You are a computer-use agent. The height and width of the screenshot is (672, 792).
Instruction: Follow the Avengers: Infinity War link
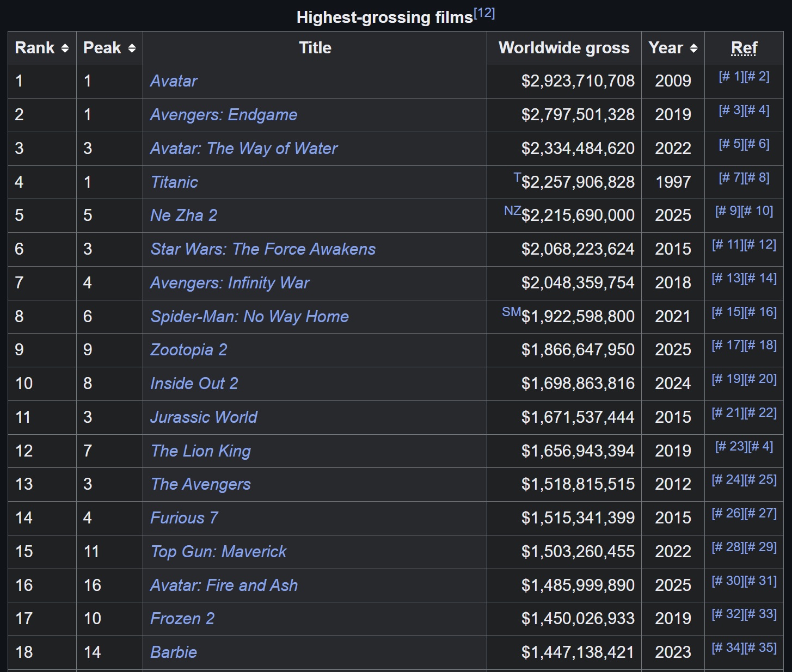pyautogui.click(x=230, y=283)
